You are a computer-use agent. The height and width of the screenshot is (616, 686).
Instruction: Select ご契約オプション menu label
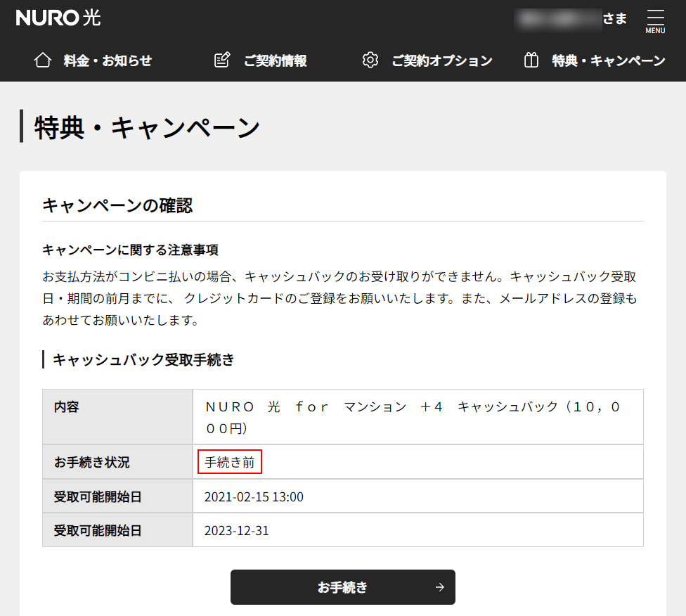[442, 60]
